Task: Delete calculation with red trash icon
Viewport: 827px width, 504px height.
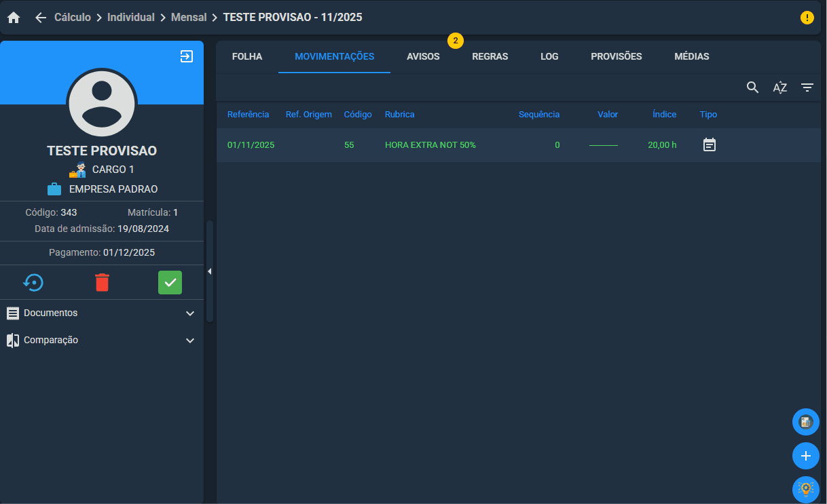Action: click(x=102, y=282)
